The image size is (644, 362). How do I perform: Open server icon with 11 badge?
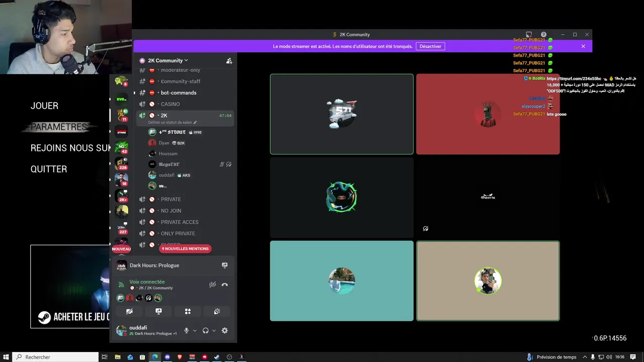121,115
